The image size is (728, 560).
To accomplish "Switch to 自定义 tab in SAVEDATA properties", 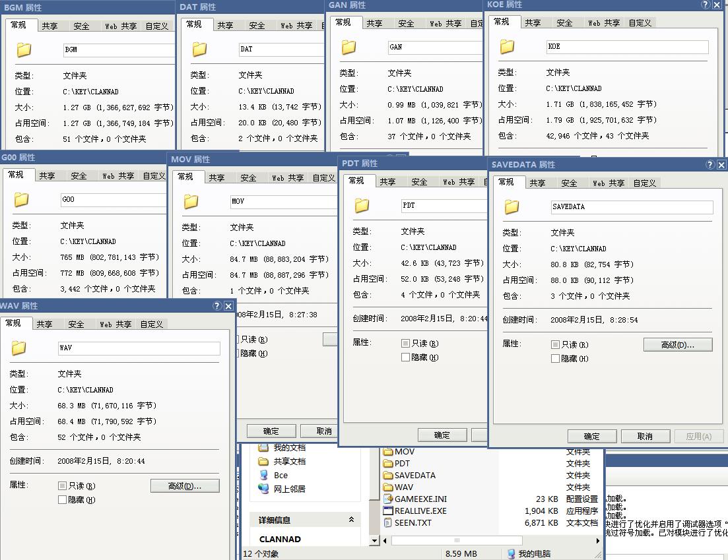I will click(x=645, y=183).
